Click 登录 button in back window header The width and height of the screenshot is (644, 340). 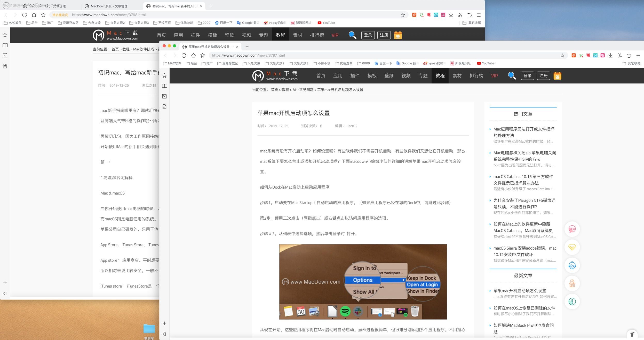(368, 35)
